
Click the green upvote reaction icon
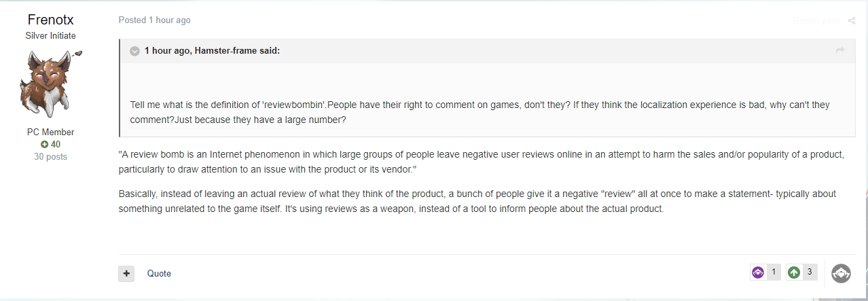click(x=793, y=272)
